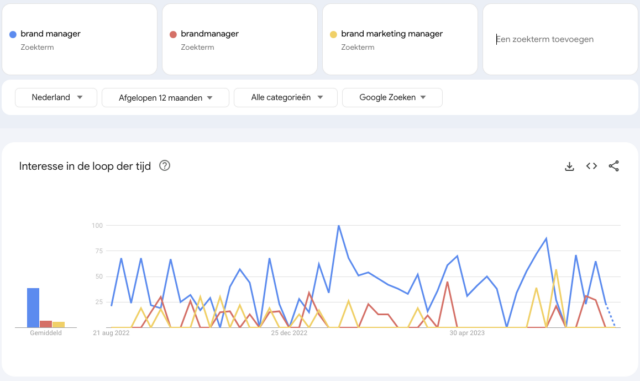
Task: Open the Nederland region dropdown
Action: click(56, 98)
